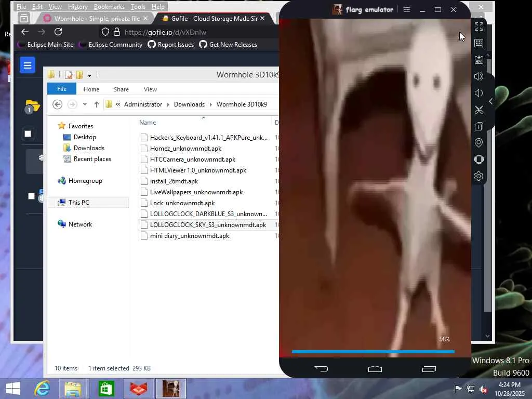Launch Internet Explorer from taskbar
Screen dimensions: 532x399
point(42,389)
